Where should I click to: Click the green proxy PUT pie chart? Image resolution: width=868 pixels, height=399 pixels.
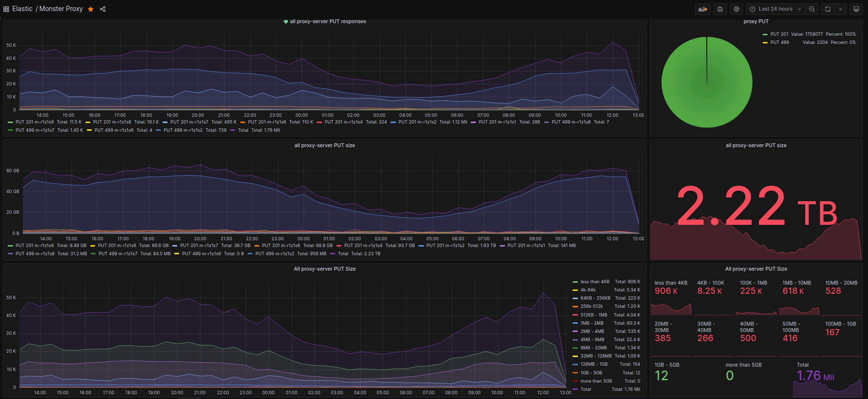point(707,82)
